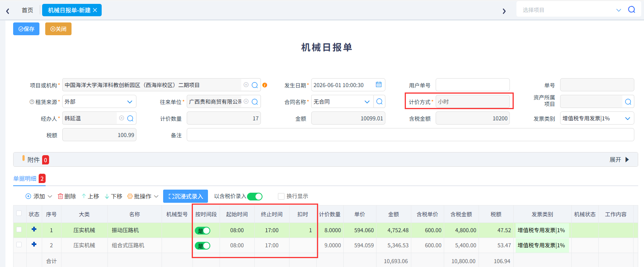Click the 备注 input field

[x=411, y=135]
